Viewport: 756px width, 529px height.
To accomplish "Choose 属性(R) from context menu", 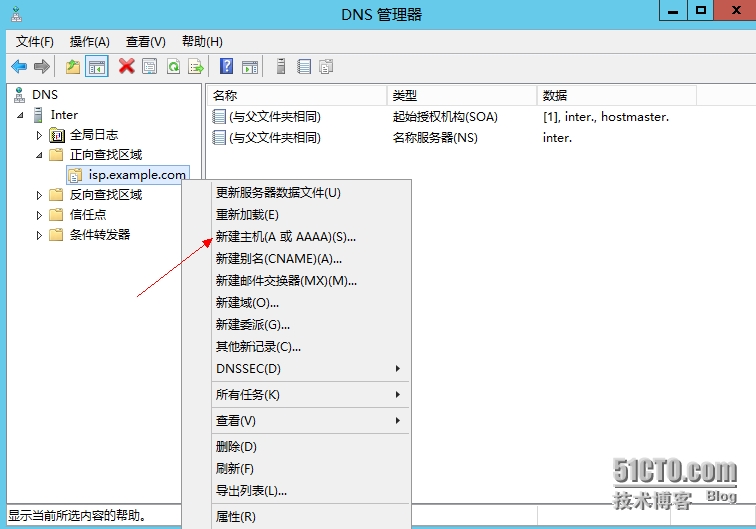I will click(310, 517).
